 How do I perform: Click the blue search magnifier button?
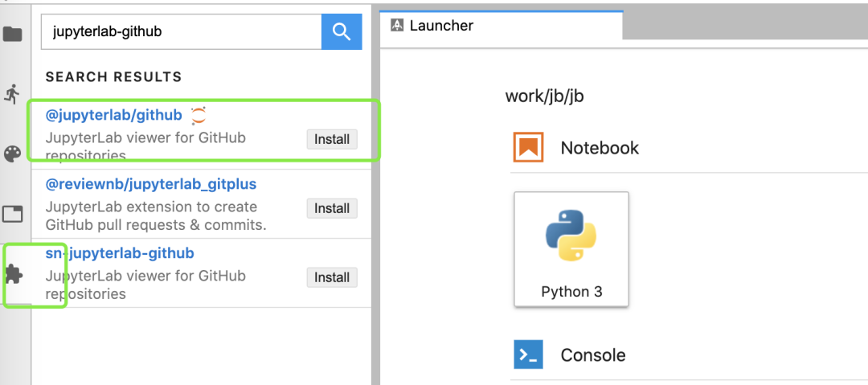tap(342, 31)
